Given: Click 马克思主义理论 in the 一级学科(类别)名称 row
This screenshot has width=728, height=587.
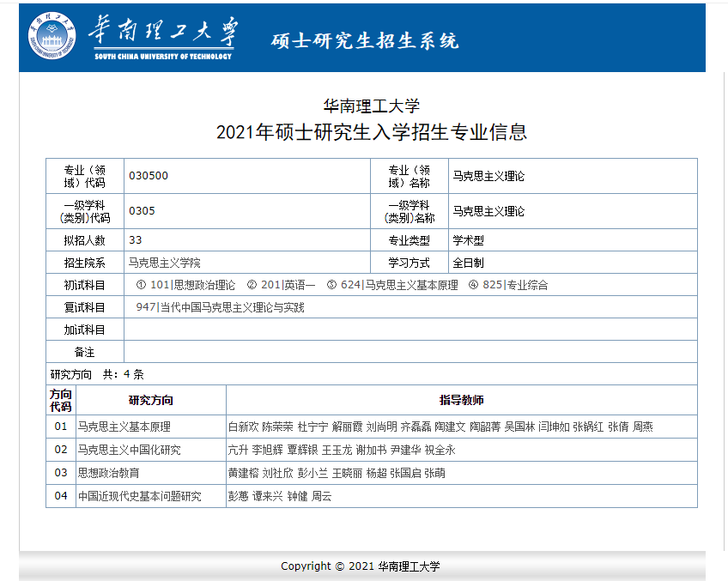Looking at the screenshot, I should [488, 212].
